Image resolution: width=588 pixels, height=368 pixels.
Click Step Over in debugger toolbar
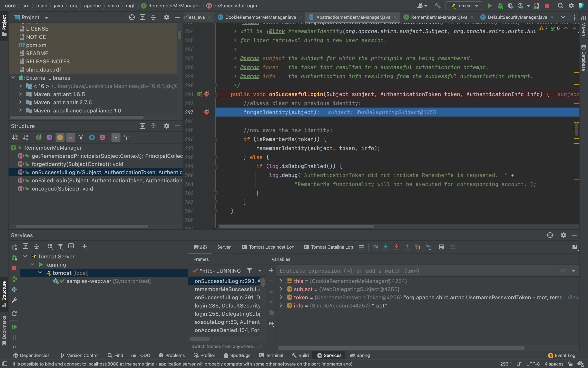pos(375,247)
